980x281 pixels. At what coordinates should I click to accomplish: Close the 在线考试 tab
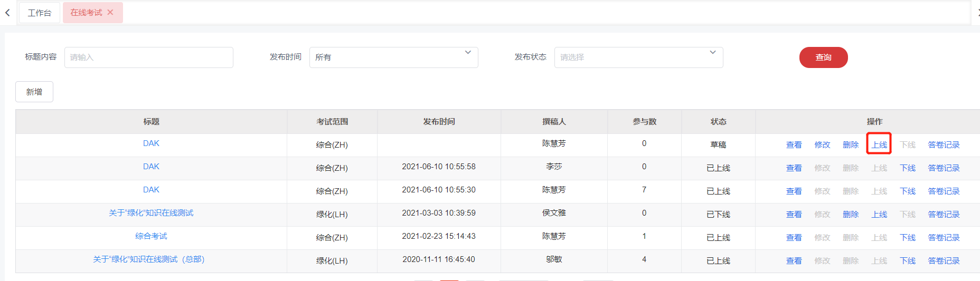(110, 12)
